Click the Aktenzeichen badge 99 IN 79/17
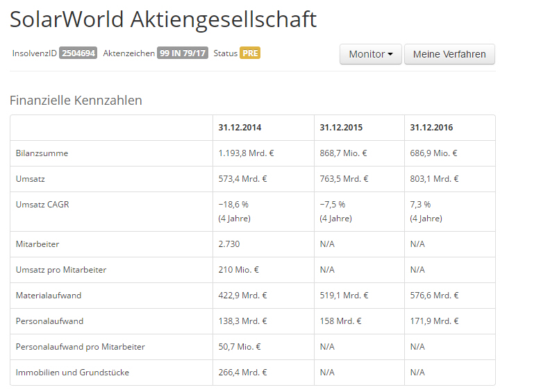Viewport: 541px width, 392px height. point(183,53)
